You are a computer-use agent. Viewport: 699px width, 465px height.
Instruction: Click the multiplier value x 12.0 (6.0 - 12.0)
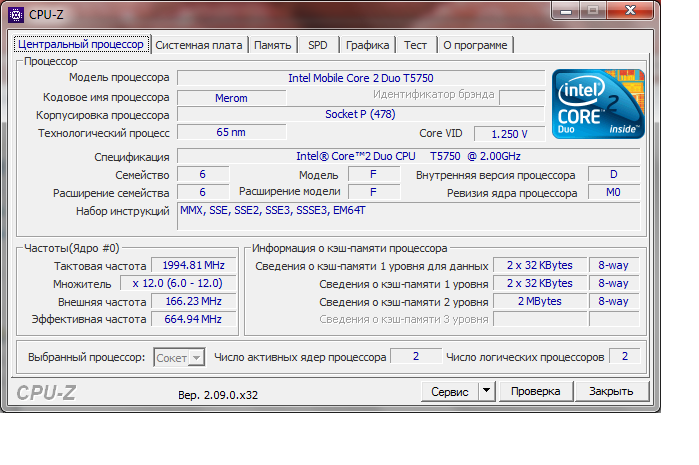177,284
